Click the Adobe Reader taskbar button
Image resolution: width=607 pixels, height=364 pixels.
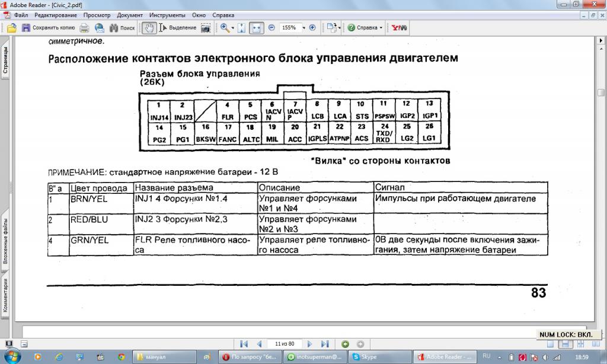[x=445, y=357]
